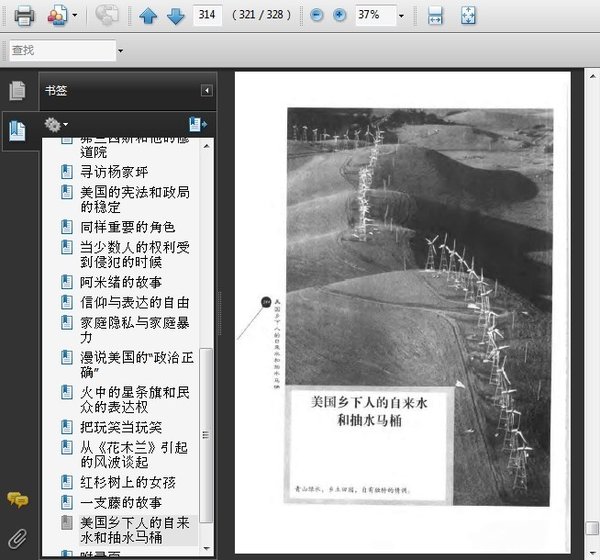Click the Print icon in the toolbar
The image size is (600, 560).
23,15
